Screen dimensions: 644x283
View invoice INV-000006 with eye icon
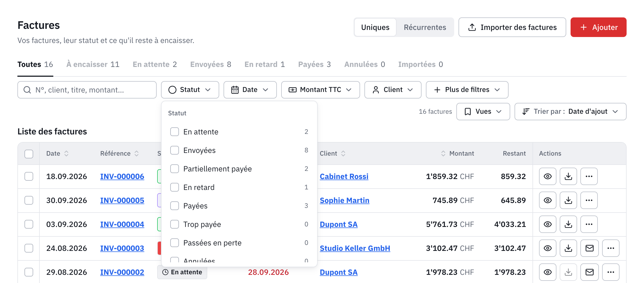547,176
